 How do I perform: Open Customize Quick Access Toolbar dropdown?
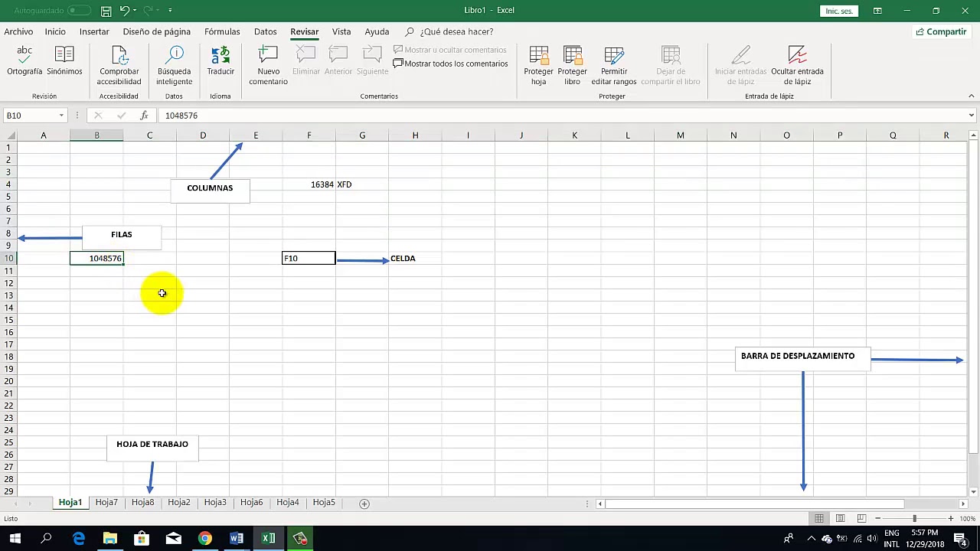170,11
